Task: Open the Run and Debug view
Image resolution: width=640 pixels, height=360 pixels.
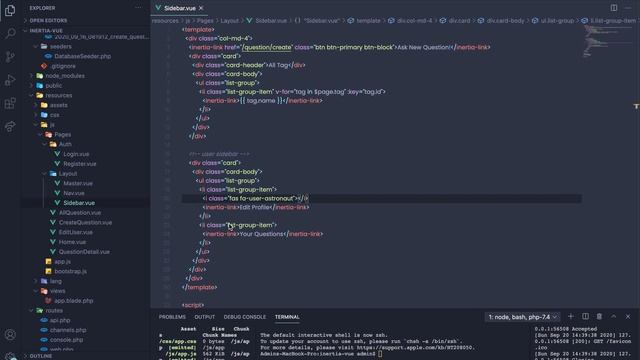Action: pos(10,80)
